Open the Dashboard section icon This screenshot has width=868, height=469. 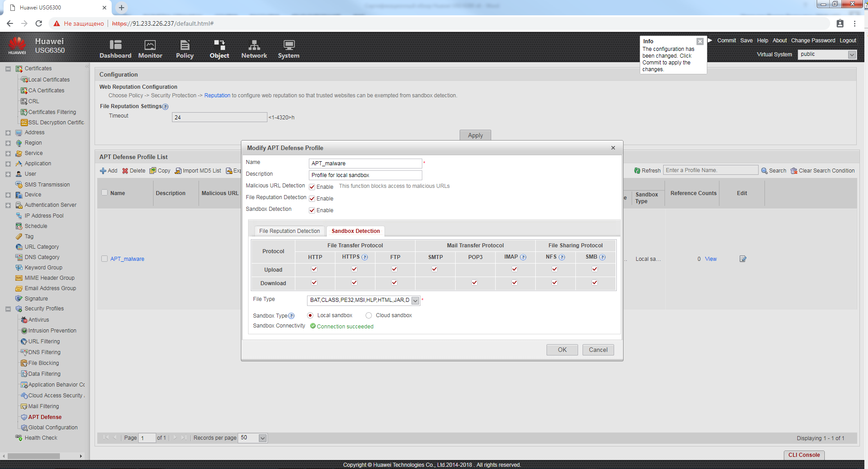click(x=115, y=45)
